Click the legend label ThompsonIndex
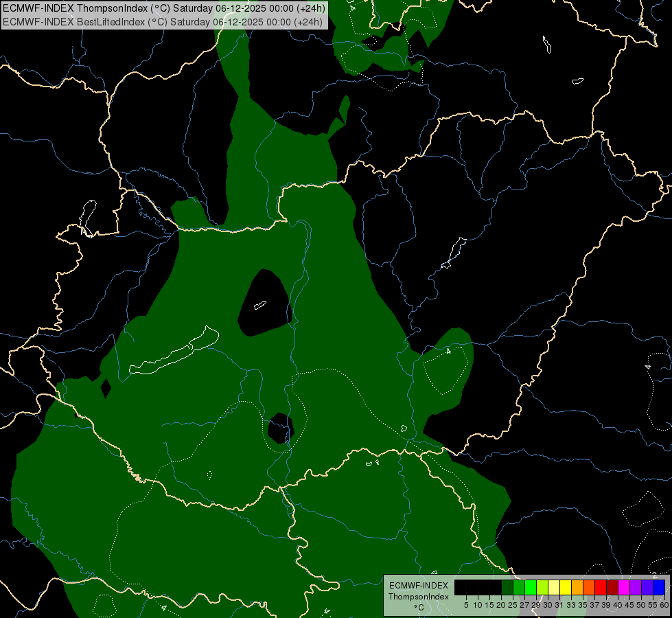 pos(419,597)
